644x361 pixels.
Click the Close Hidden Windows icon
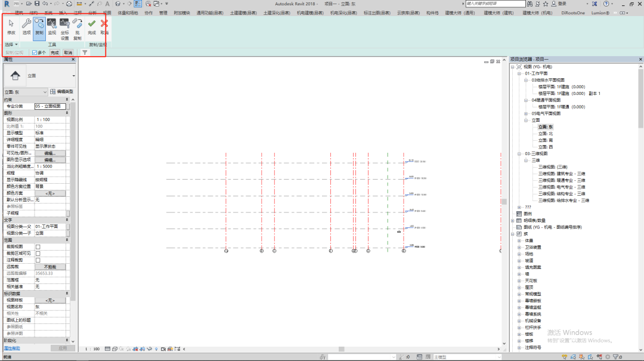148,4
